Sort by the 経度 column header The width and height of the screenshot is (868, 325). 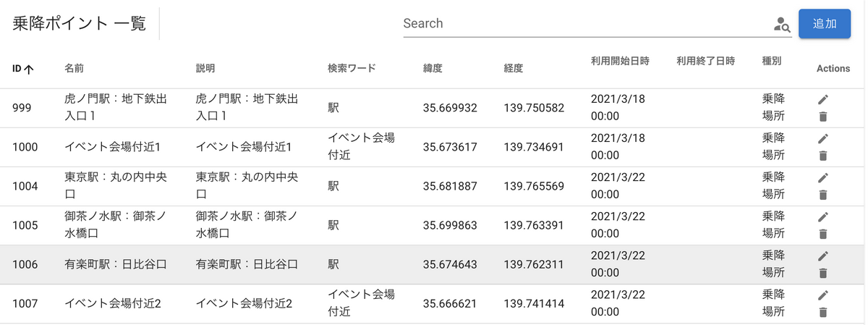coord(514,69)
